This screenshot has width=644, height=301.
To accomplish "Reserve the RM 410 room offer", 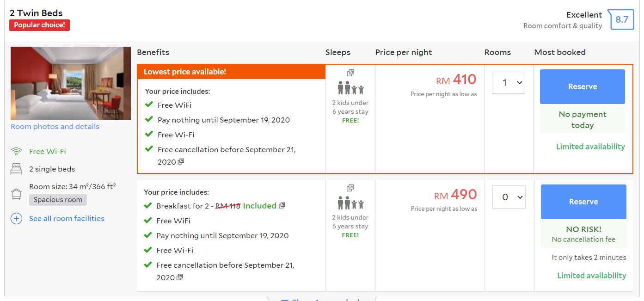I will pos(583,86).
